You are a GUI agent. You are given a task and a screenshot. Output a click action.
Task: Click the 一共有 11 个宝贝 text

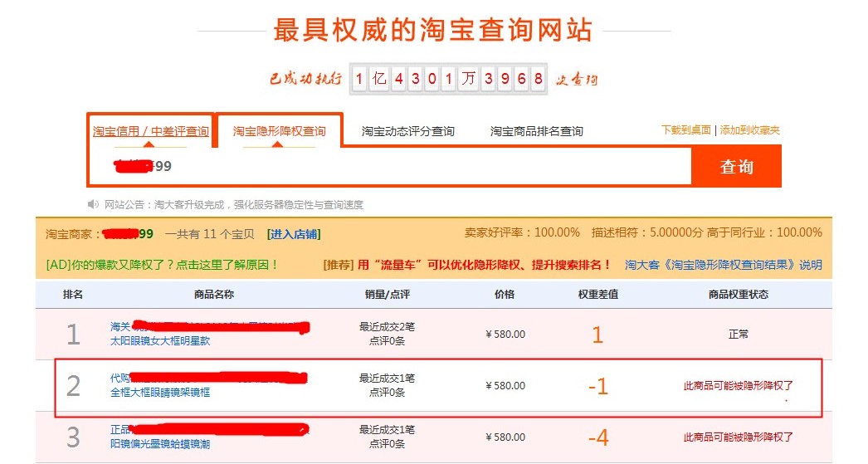click(210, 234)
